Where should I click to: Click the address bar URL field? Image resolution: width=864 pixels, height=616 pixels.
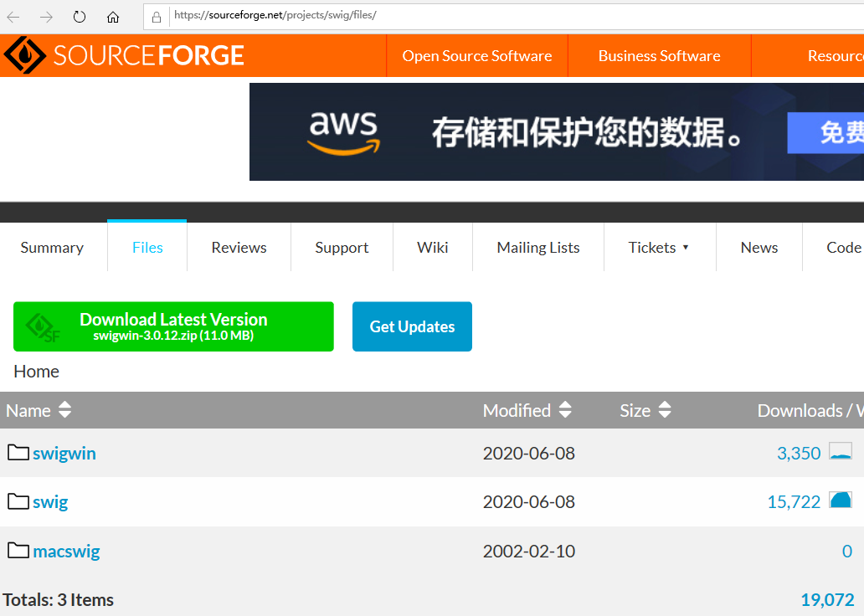pos(504,16)
